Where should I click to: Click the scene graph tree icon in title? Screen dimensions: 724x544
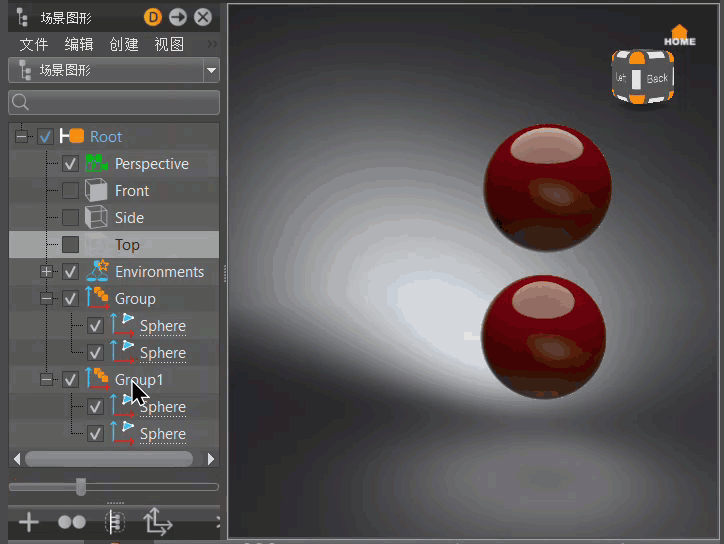pos(22,18)
